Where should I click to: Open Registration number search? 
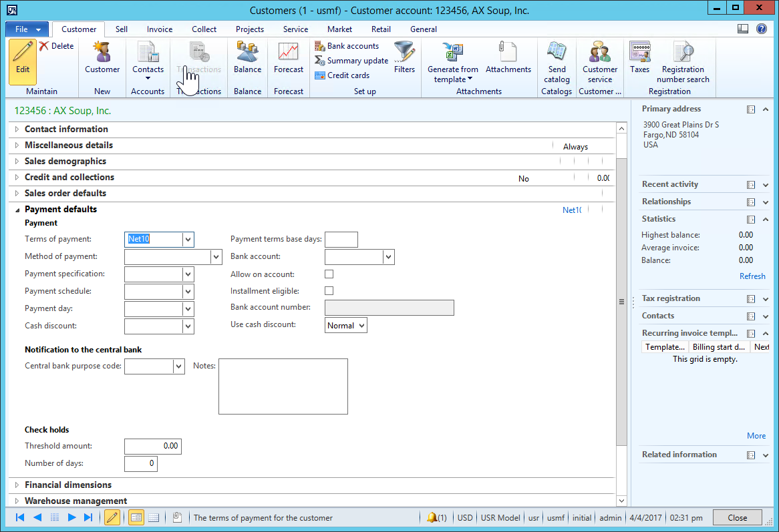tap(683, 62)
